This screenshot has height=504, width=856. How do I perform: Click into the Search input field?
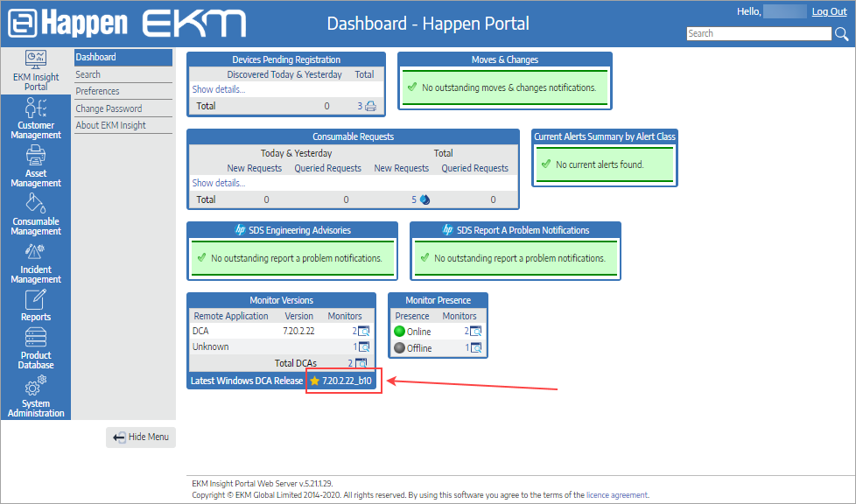759,34
